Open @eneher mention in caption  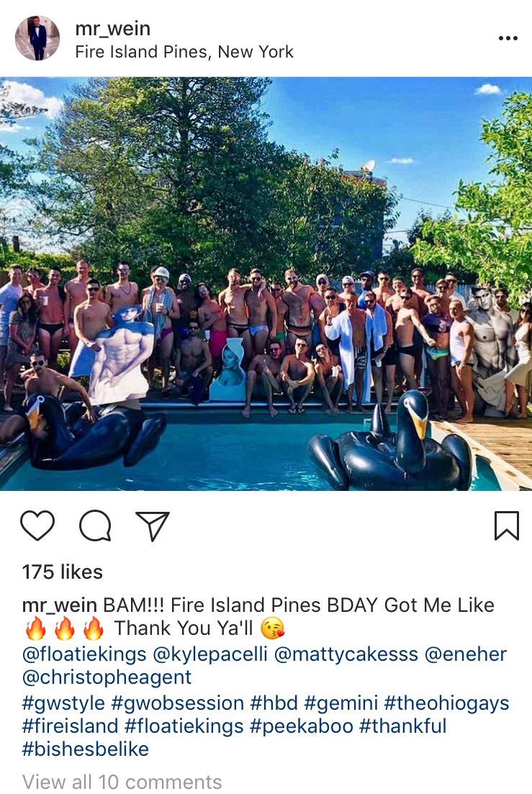tap(465, 654)
